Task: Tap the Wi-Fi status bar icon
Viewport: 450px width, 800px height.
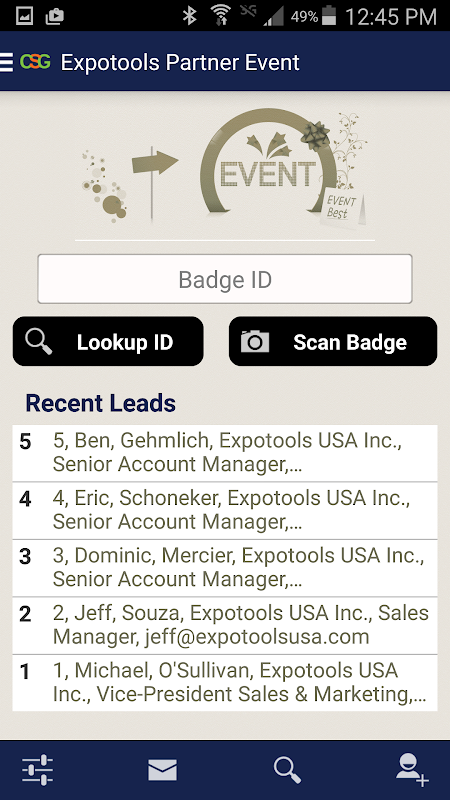Action: click(221, 16)
